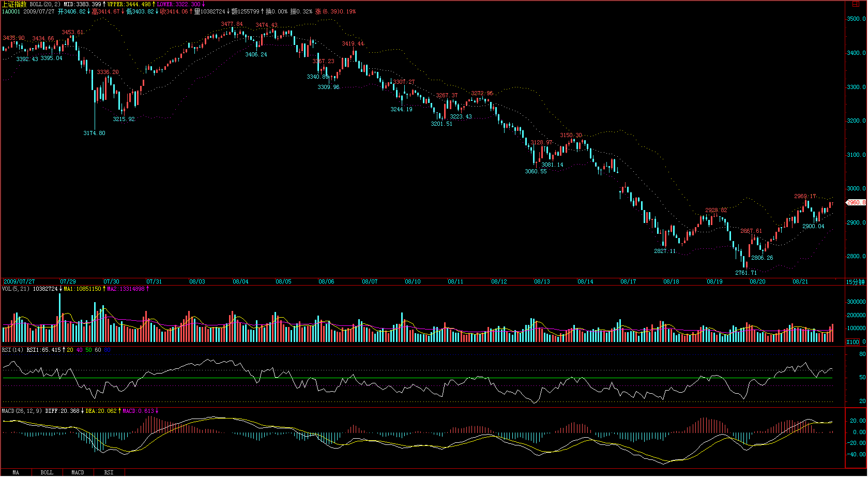This screenshot has height=477, width=868.
Task: Click the 08/10 date on time axis
Action: click(413, 282)
